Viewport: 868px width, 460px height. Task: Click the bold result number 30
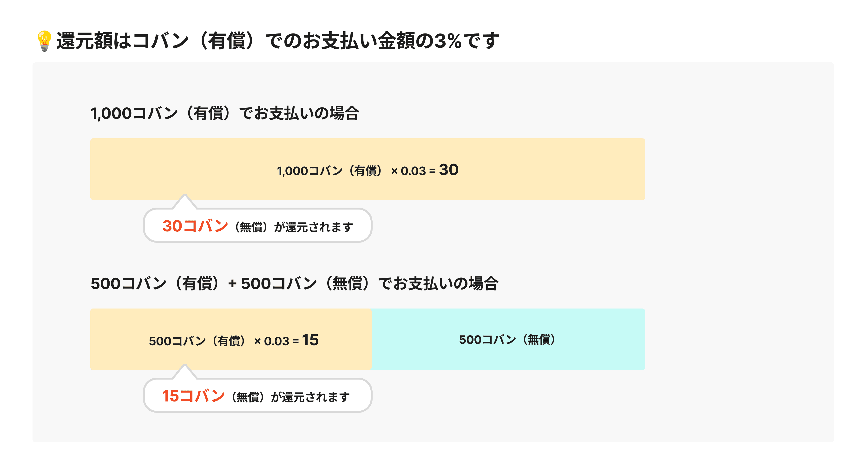(448, 170)
